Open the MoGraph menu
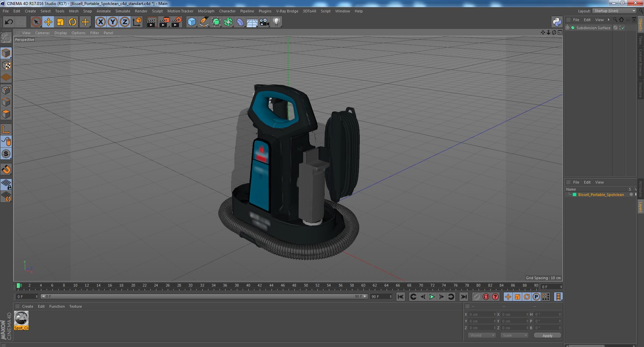Viewport: 644px width, 347px height. pos(206,11)
